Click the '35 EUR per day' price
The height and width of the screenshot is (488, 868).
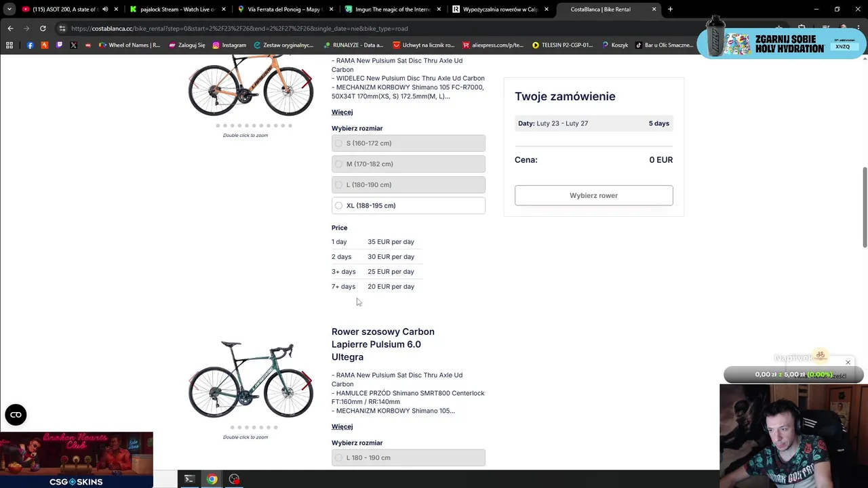pos(391,242)
